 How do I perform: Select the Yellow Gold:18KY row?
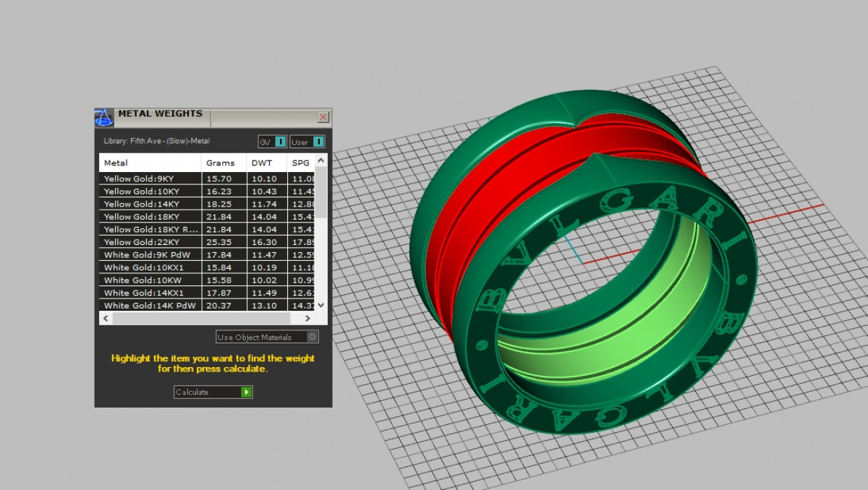point(150,217)
